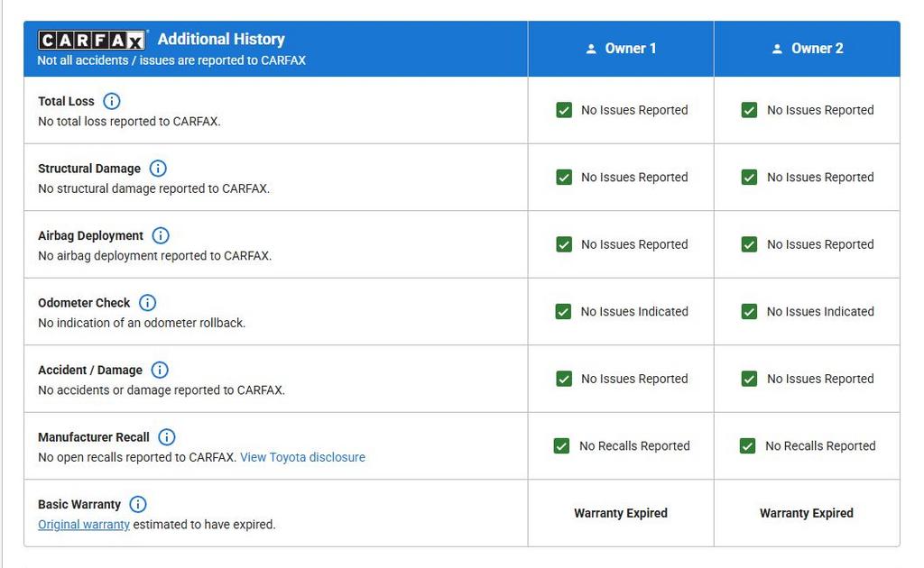Screen dimensions: 924x568
Task: Click Manufacturer Recall green check for Owner 1
Action: [x=561, y=446]
